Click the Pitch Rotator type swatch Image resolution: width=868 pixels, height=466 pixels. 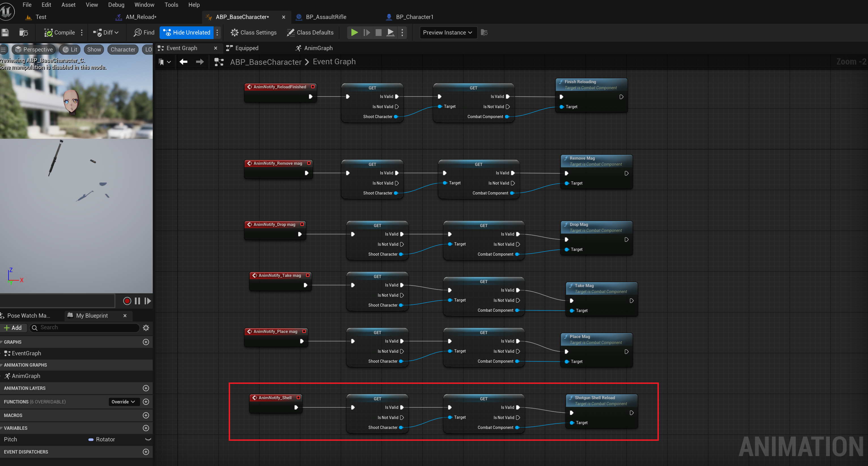(91, 439)
